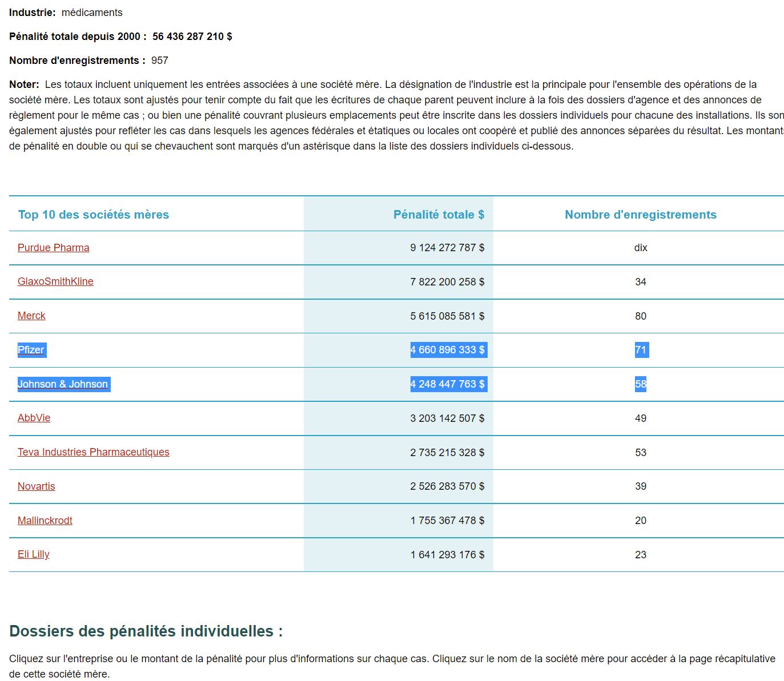Follow the Merck parent company link
This screenshot has width=784, height=681.
click(x=31, y=316)
